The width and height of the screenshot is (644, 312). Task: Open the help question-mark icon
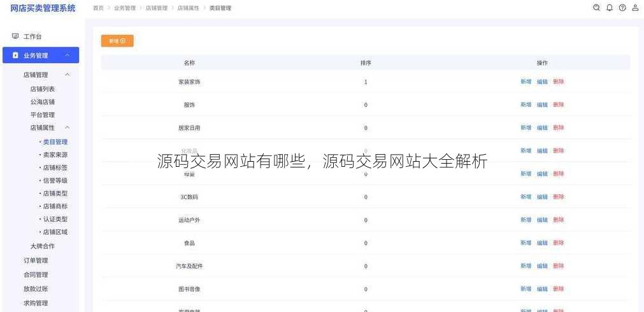click(x=622, y=8)
